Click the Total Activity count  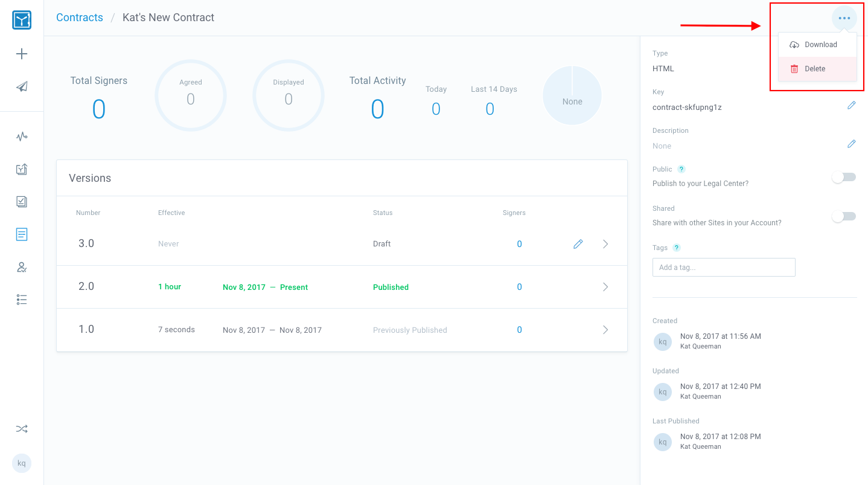(378, 109)
